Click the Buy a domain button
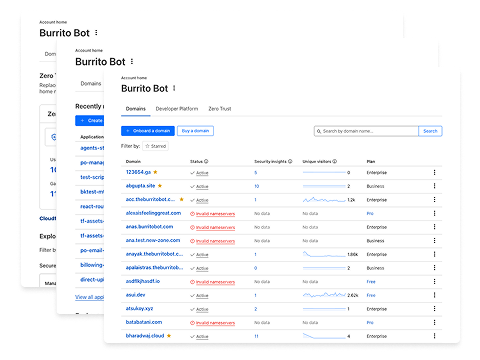This screenshot has height=360, width=480. coord(195,131)
